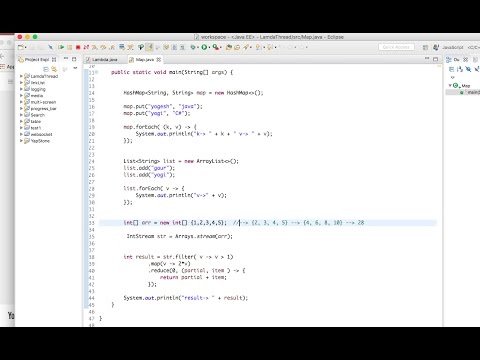Screen dimensions: 480x360
Task: Open the Run button dropdown arrow
Action: pyautogui.click(x=209, y=48)
